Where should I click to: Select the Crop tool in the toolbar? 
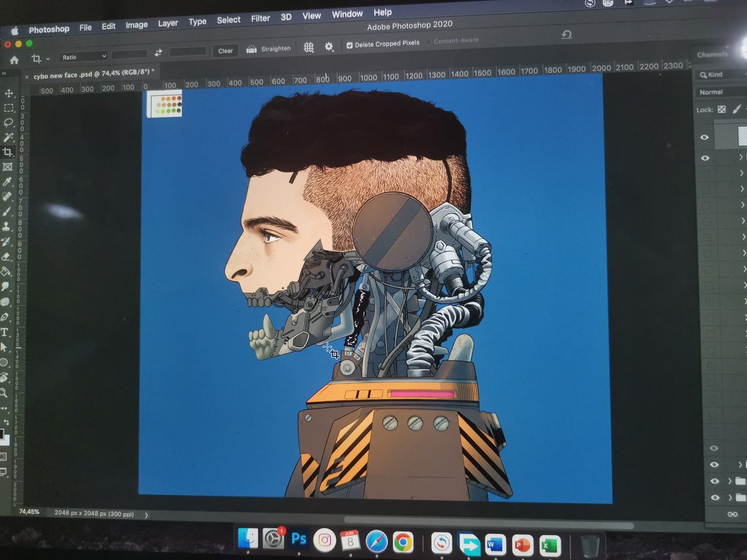pos(7,152)
